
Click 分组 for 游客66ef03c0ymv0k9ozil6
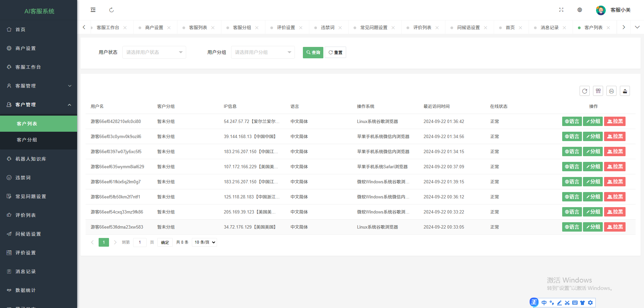(x=593, y=136)
